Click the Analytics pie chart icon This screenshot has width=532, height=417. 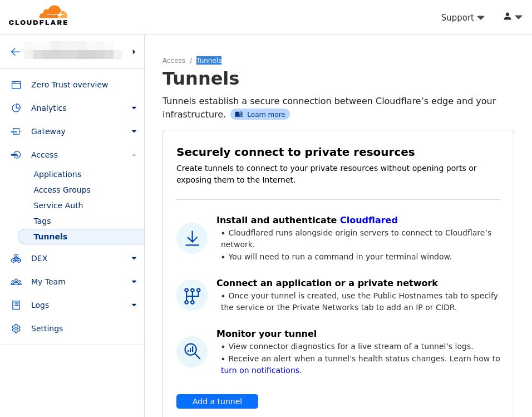16,108
